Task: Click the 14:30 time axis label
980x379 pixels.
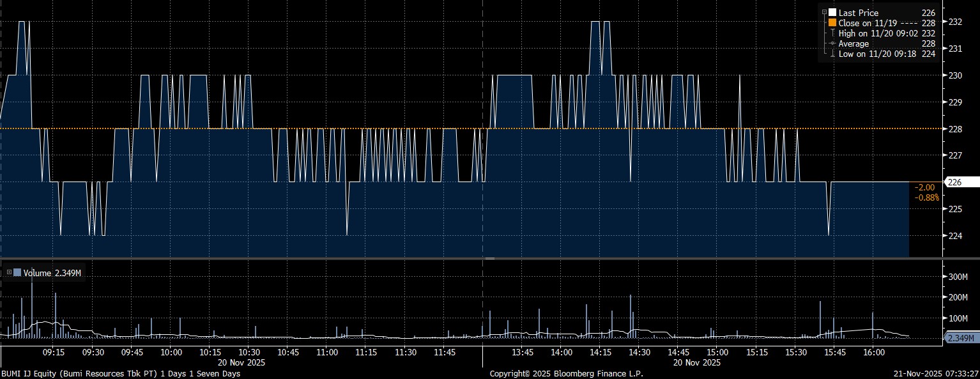Action: click(639, 352)
